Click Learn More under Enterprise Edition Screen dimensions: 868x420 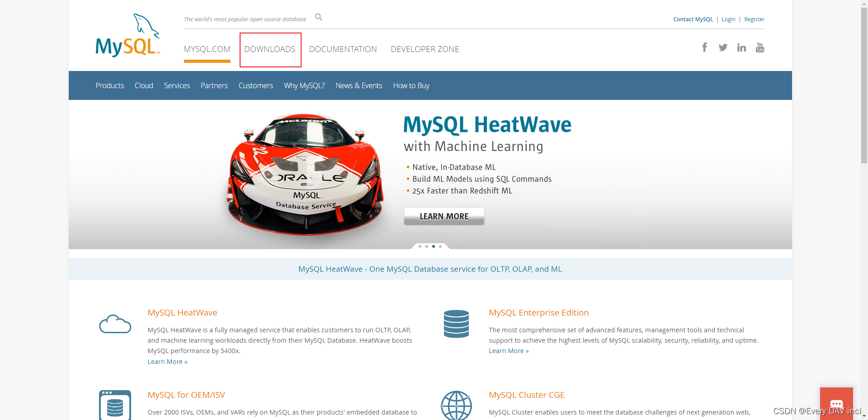tap(509, 351)
